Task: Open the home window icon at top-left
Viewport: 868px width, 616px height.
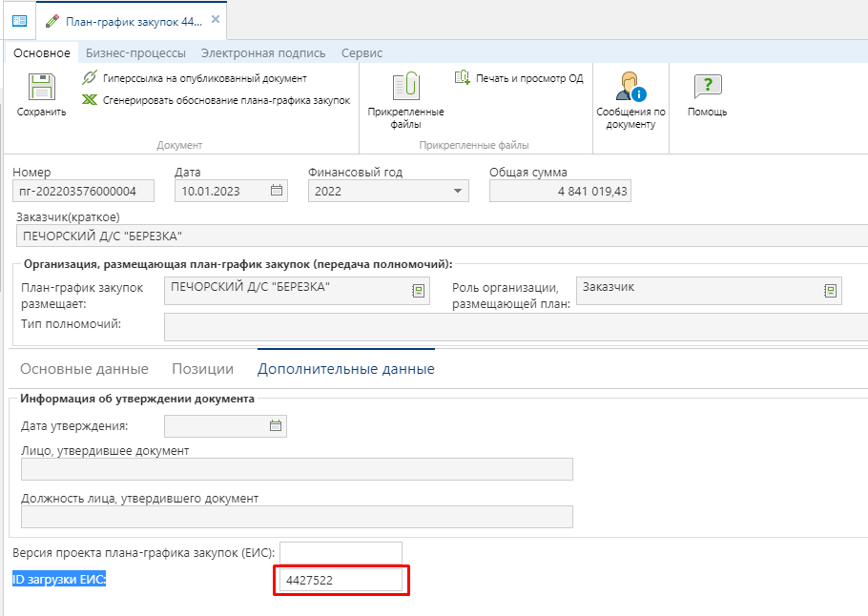Action: 19,20
